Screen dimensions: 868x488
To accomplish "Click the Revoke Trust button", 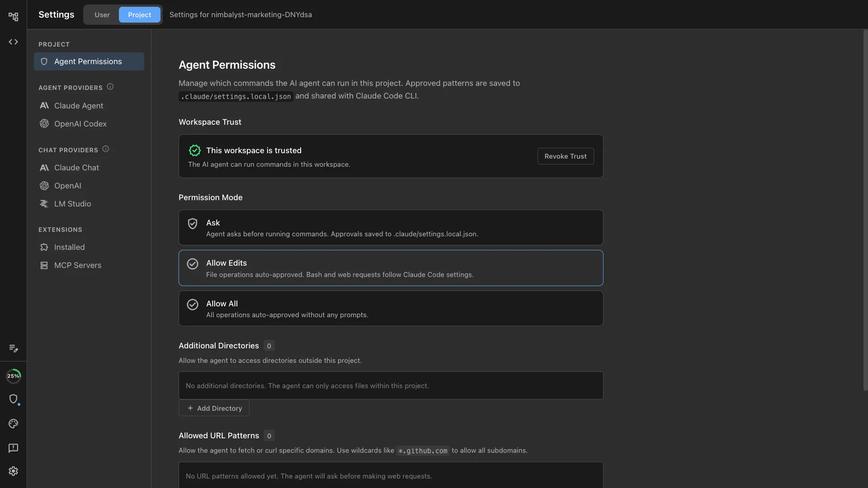I will pos(566,156).
